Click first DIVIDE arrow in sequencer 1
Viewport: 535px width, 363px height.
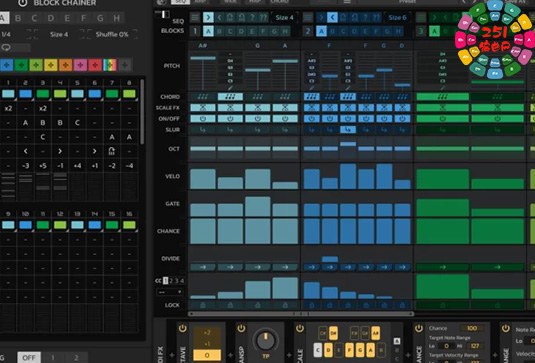coord(203,267)
